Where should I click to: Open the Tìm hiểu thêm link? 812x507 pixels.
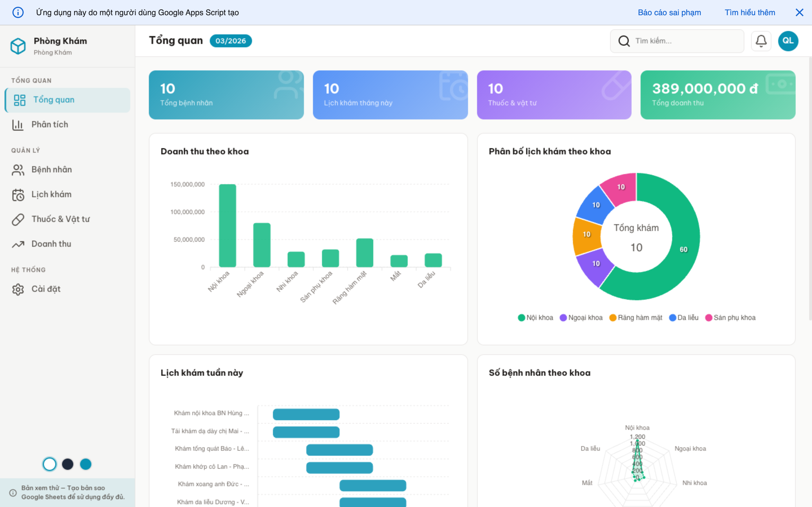coord(750,12)
